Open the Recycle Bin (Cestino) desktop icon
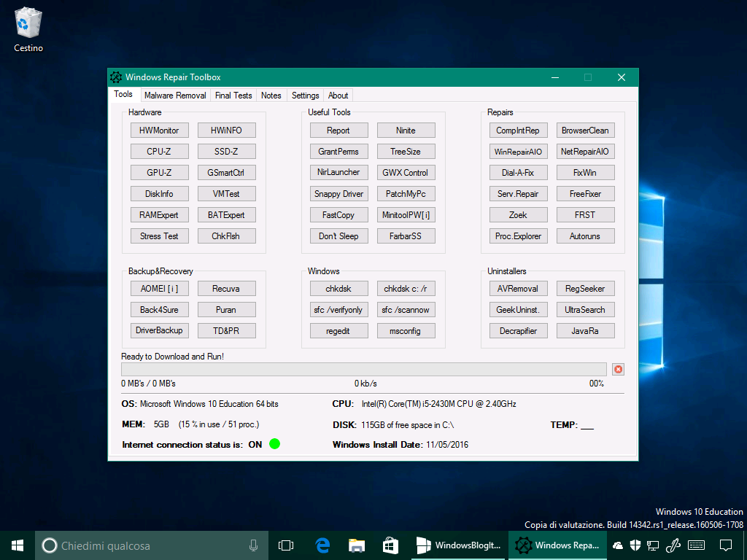Viewport: 747px width, 560px height. (x=28, y=29)
